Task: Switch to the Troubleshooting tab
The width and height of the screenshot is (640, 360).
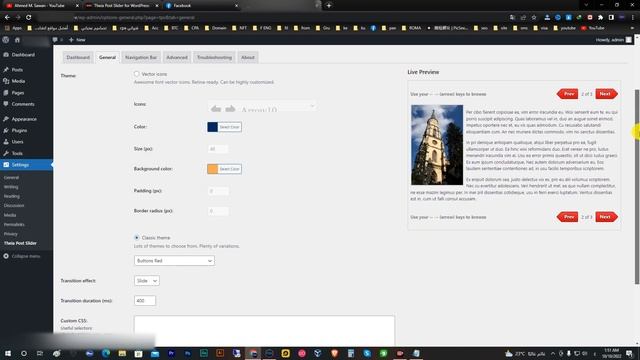Action: point(214,58)
